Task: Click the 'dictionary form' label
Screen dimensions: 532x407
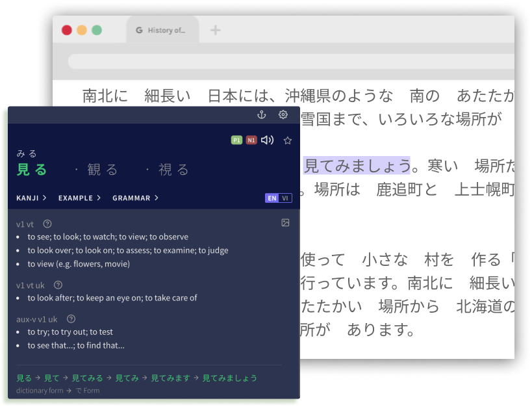Action: (40, 391)
